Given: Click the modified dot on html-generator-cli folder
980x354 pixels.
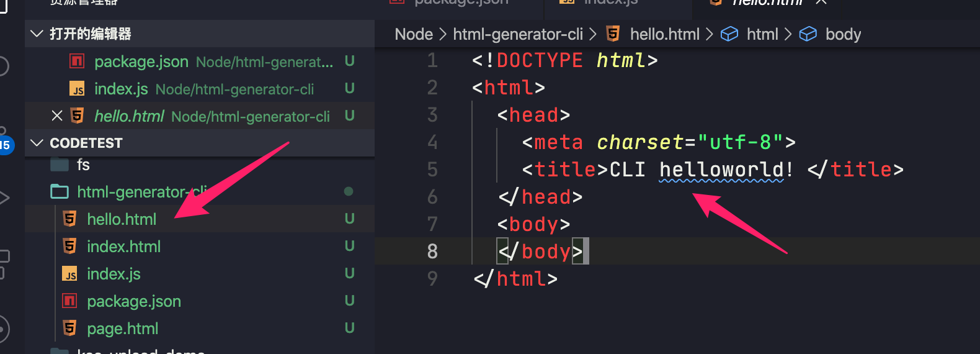Looking at the screenshot, I should pyautogui.click(x=349, y=191).
